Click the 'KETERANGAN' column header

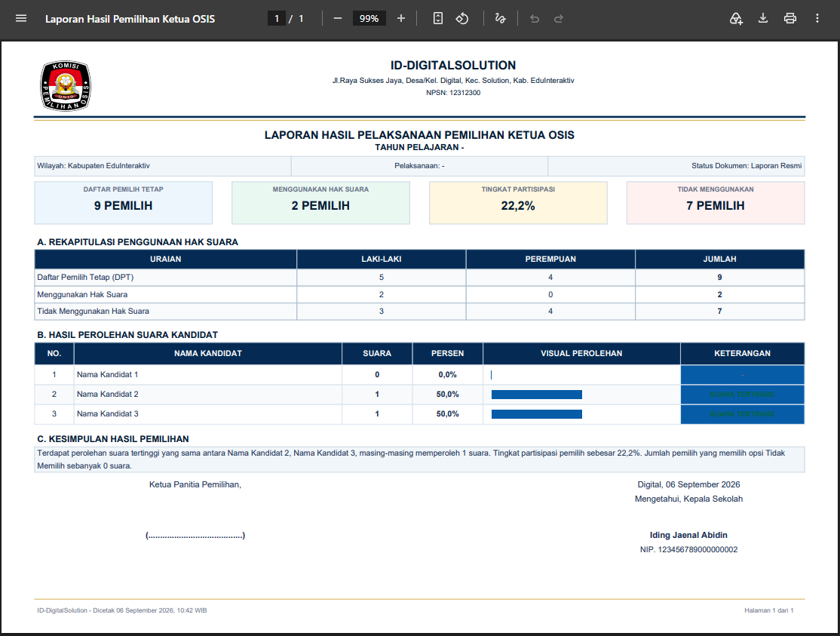(x=743, y=354)
